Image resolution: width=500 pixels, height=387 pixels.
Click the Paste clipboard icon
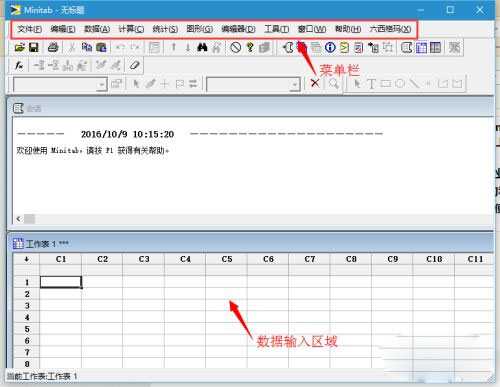point(101,47)
